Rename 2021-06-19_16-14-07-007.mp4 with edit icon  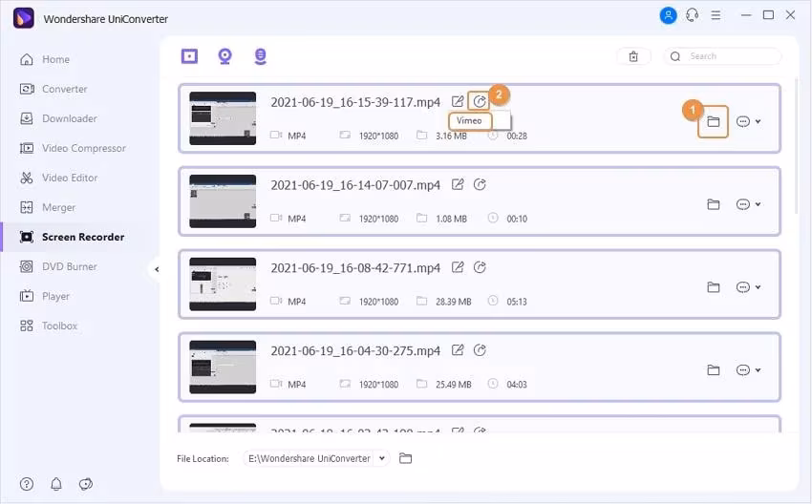click(458, 184)
